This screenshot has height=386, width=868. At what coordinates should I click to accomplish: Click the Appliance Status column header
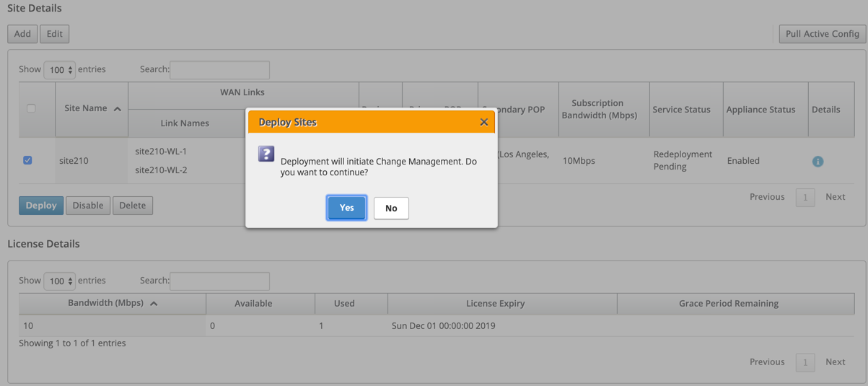[x=766, y=109]
